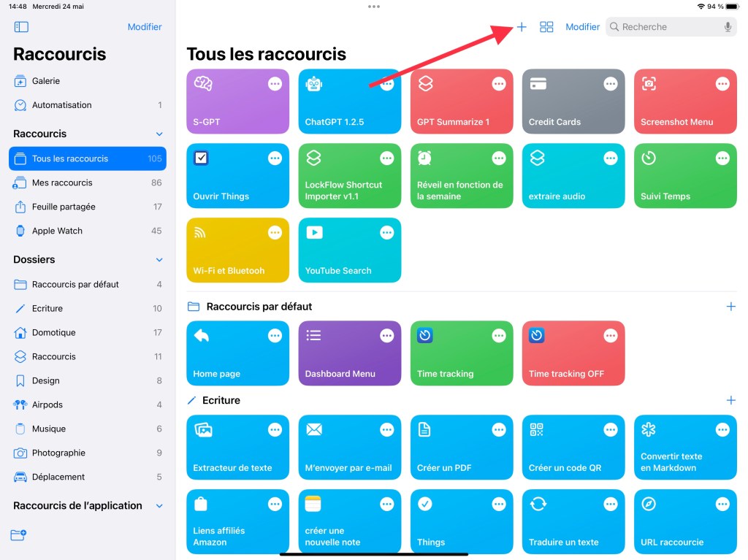Open the ellipsis menu on the S-GPT shortcut

(275, 84)
